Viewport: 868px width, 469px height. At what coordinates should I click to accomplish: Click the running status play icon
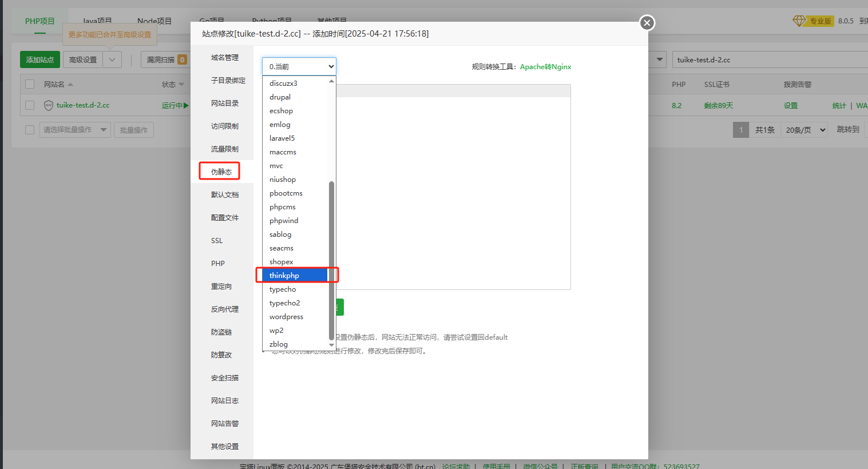point(186,105)
